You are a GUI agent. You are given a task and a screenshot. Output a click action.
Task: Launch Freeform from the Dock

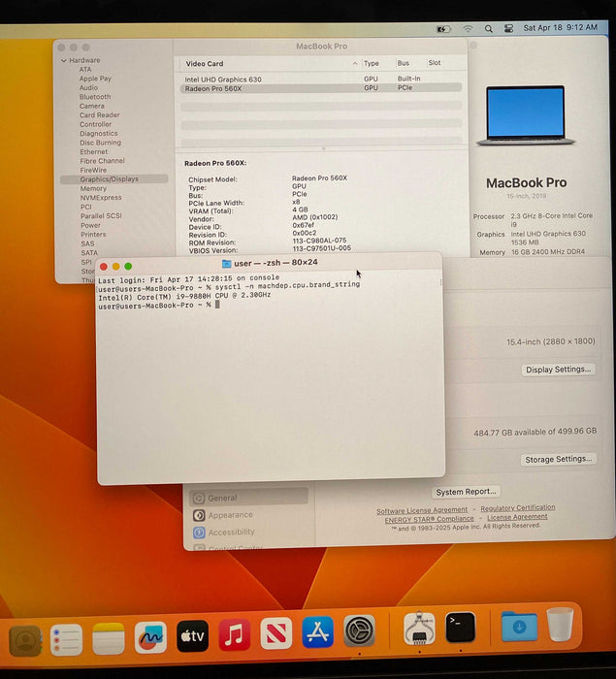pos(150,637)
